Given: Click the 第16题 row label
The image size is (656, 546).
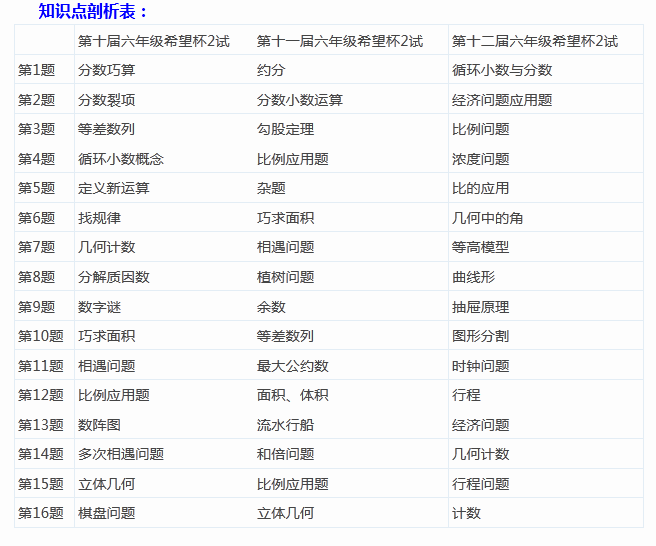Looking at the screenshot, I should click(40, 513).
